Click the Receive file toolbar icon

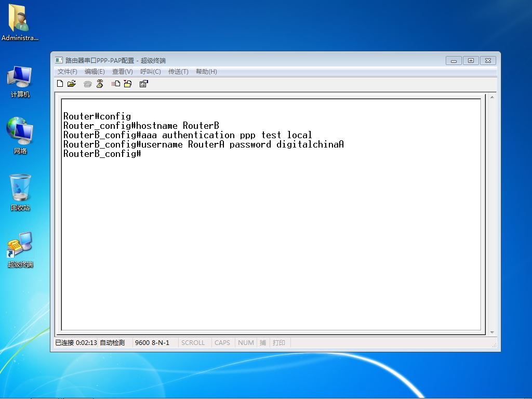tap(128, 84)
